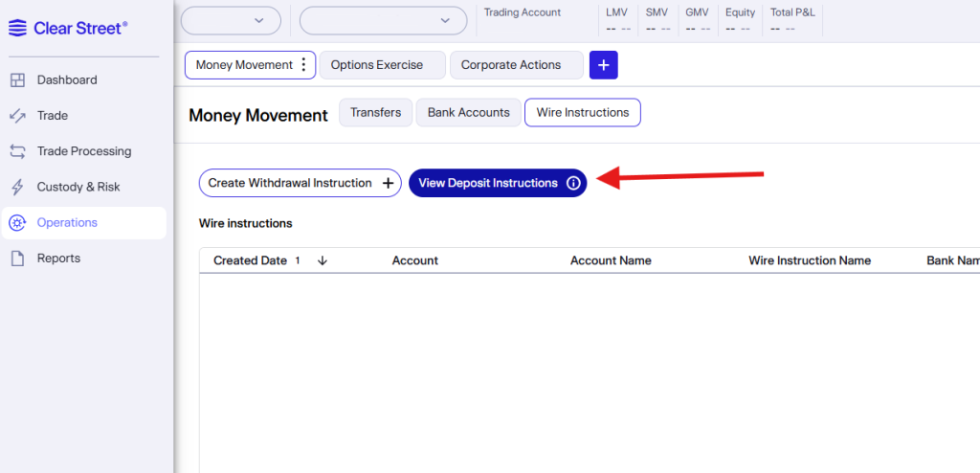Screen dimensions: 980x473
Task: Click the Reports document icon
Action: [x=17, y=259]
